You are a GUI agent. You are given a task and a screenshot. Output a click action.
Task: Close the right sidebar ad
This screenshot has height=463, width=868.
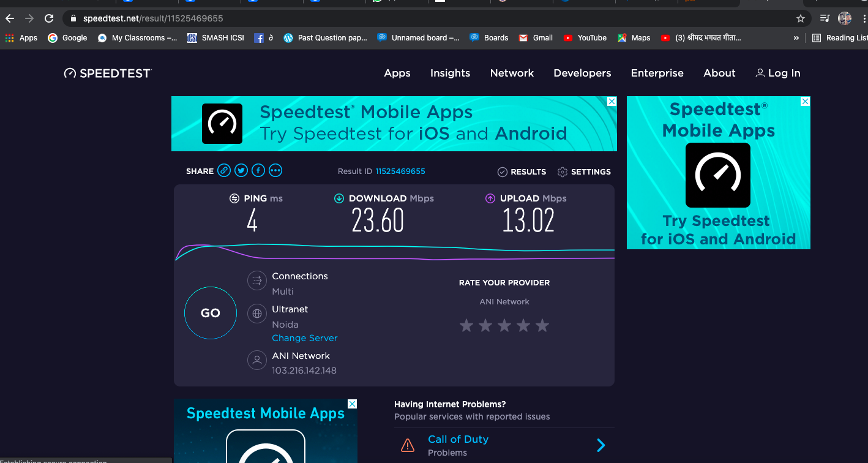click(x=805, y=102)
